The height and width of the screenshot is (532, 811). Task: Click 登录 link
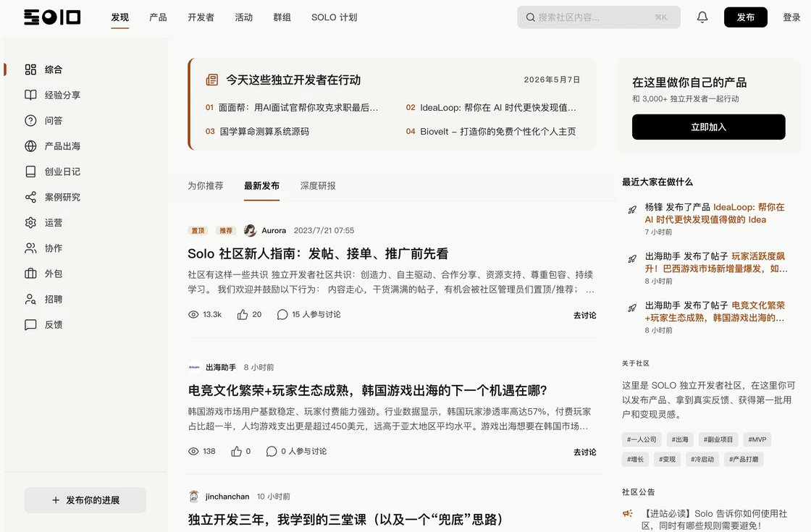pos(791,17)
